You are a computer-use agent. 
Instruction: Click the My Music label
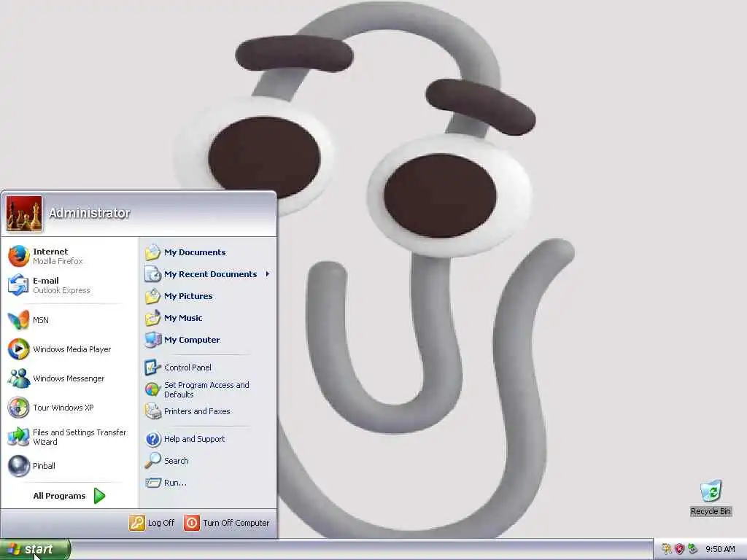tap(183, 318)
